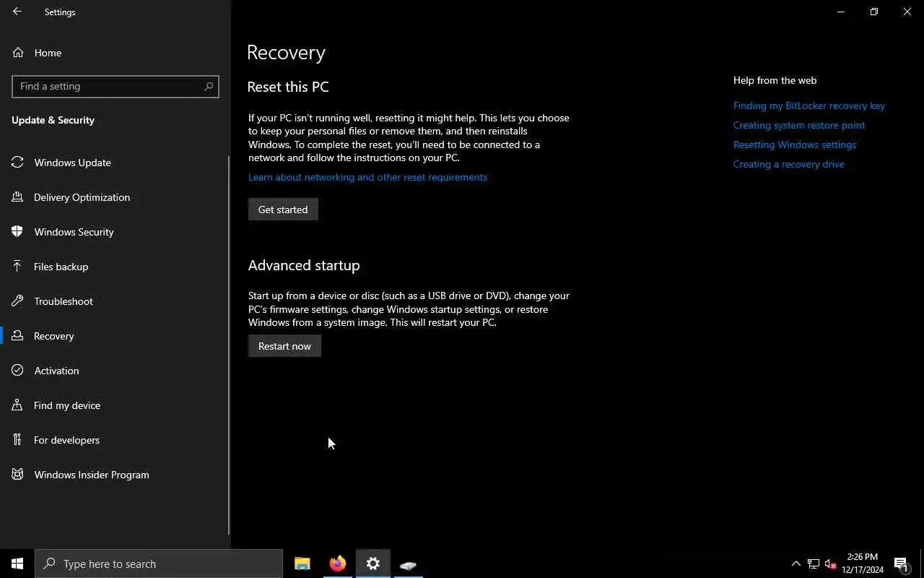Open Resetting Windows settings link
Screen dimensions: 924x578
795,144
